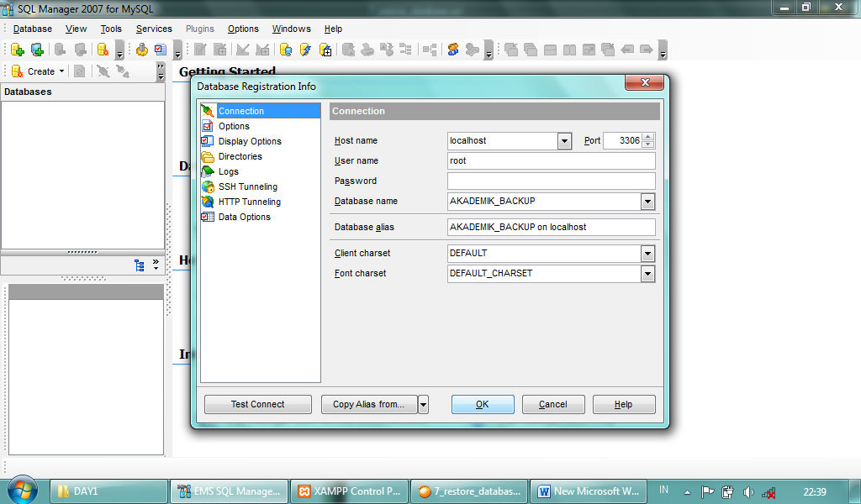Show hidden tray icons arrow
861x504 pixels.
(x=687, y=492)
